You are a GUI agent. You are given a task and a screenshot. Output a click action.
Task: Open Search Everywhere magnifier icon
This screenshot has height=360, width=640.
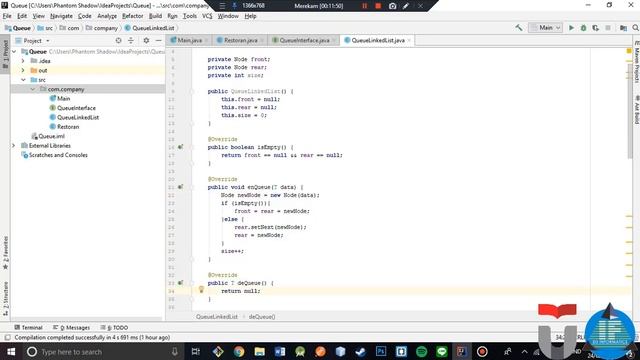[x=636, y=28]
